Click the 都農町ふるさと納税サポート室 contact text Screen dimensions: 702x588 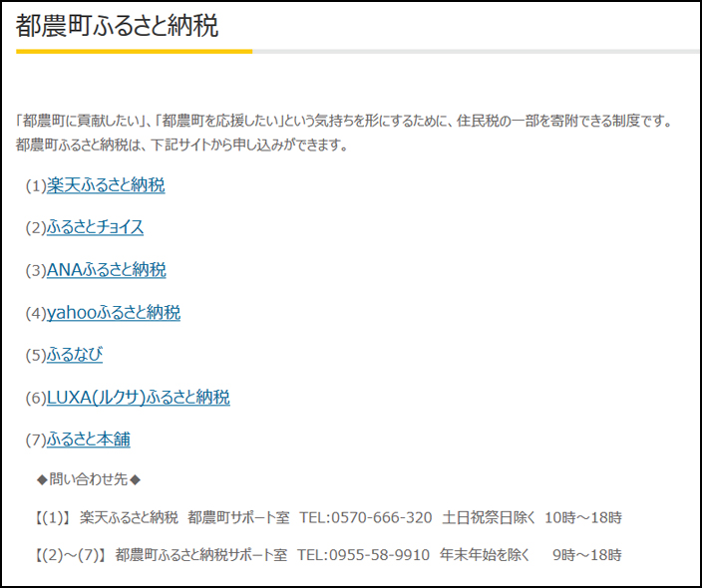(201, 555)
